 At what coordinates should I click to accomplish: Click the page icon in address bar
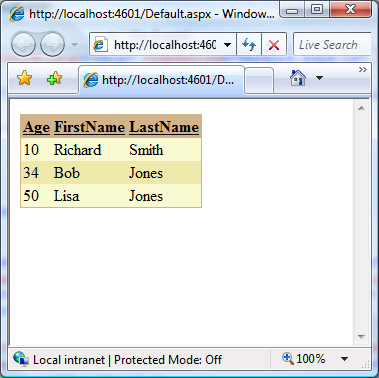tap(100, 44)
